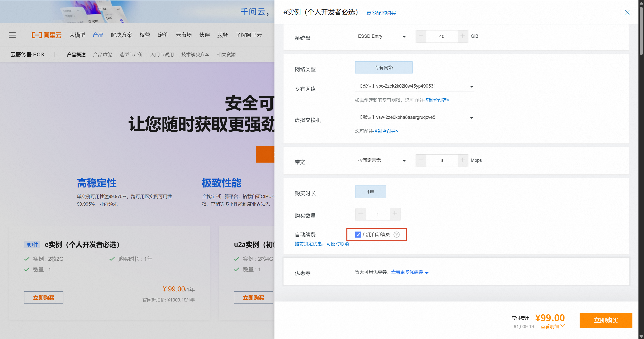Decrease 购买数量 with minus button

click(x=360, y=214)
